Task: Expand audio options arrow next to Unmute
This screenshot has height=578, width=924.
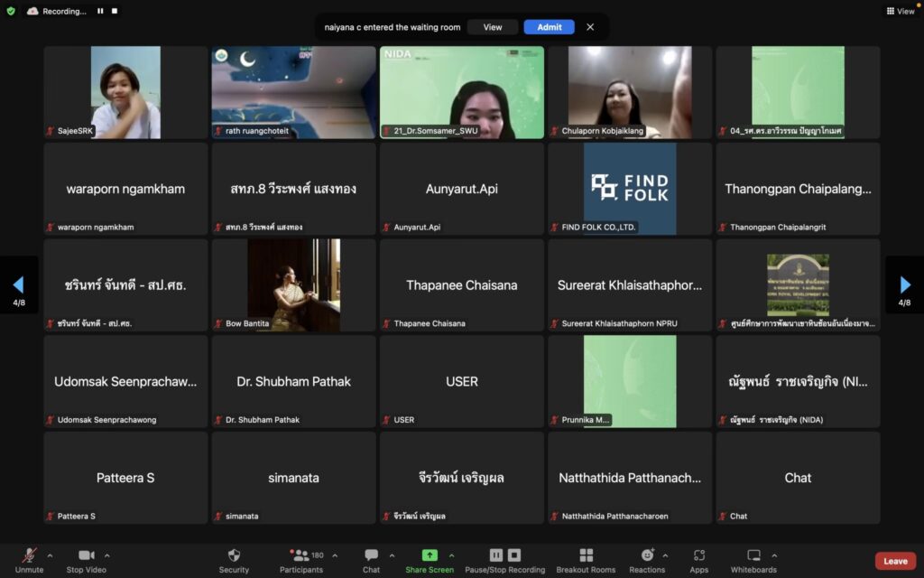Action: pyautogui.click(x=50, y=555)
